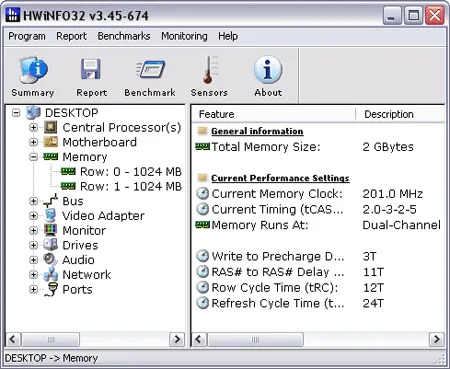Launch the Benchmark toolbar icon
The image size is (450, 369).
pyautogui.click(x=150, y=69)
